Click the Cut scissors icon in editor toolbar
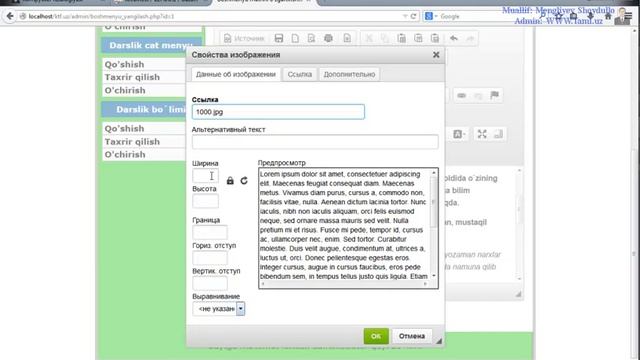640x360 pixels. click(x=369, y=38)
